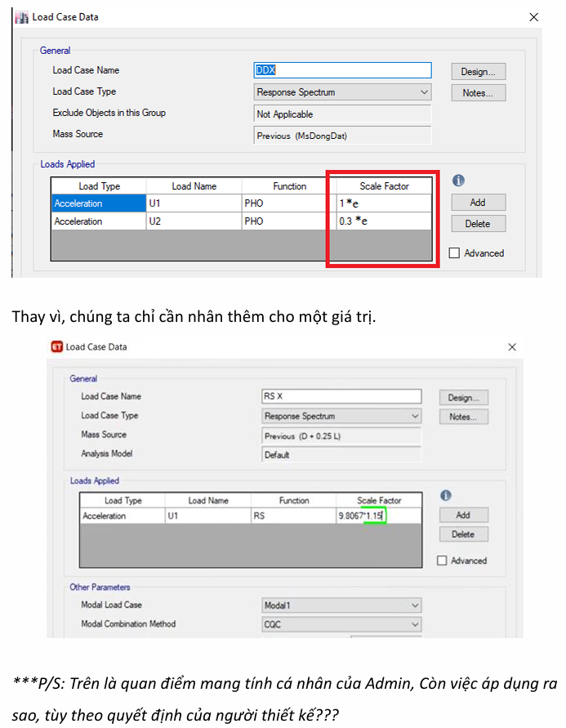566x728 pixels.
Task: Click the Design... button in the DDX dialog
Action: coord(478,72)
